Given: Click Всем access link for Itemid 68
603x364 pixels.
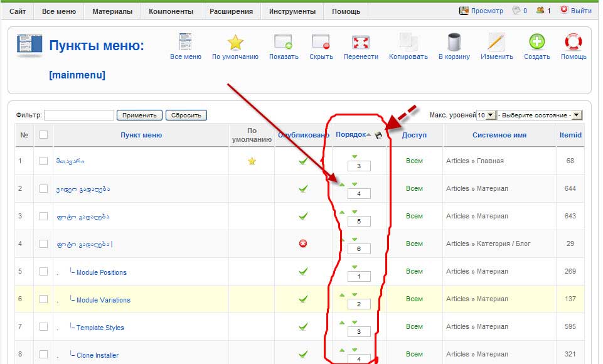Looking at the screenshot, I should 414,161.
